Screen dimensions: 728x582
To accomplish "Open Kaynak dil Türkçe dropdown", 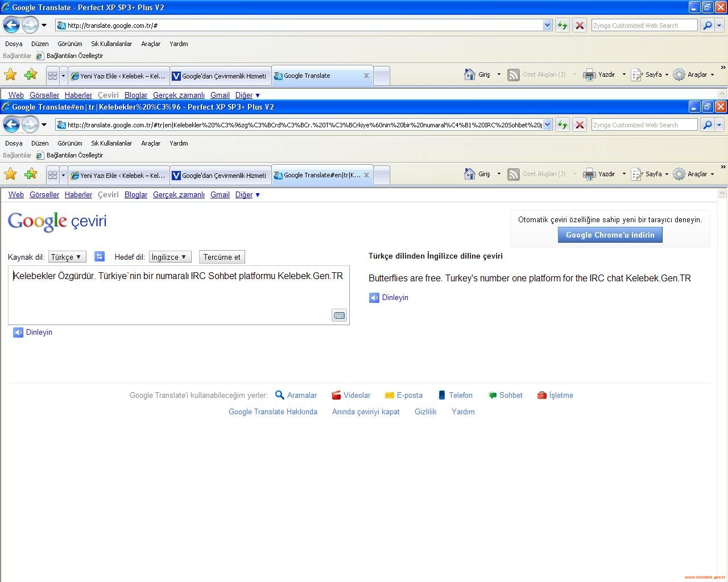I will coord(67,257).
